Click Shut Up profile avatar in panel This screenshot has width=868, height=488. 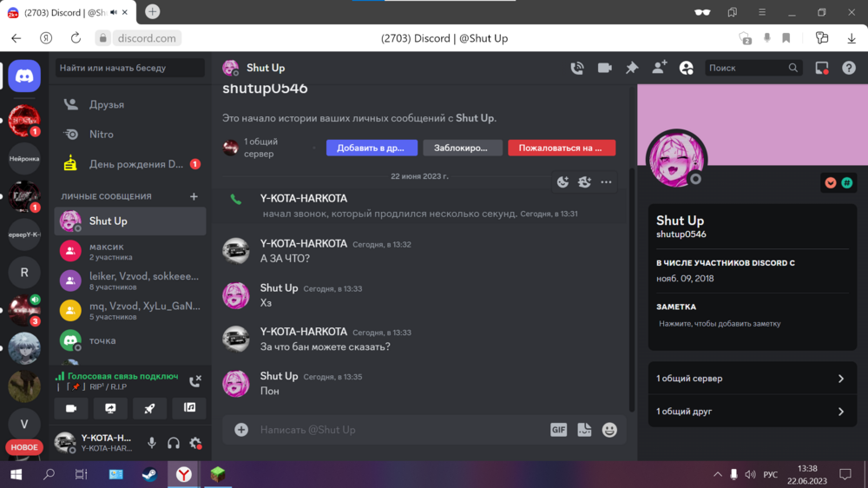[676, 160]
